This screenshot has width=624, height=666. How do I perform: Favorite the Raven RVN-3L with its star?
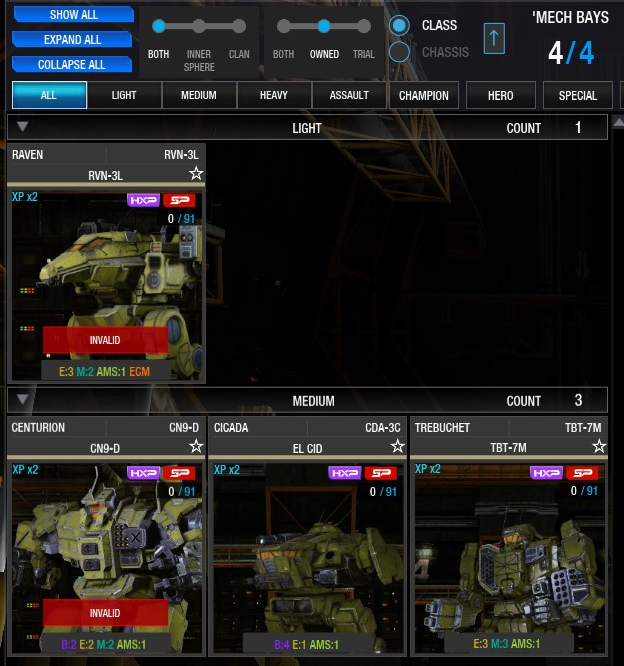coord(196,173)
